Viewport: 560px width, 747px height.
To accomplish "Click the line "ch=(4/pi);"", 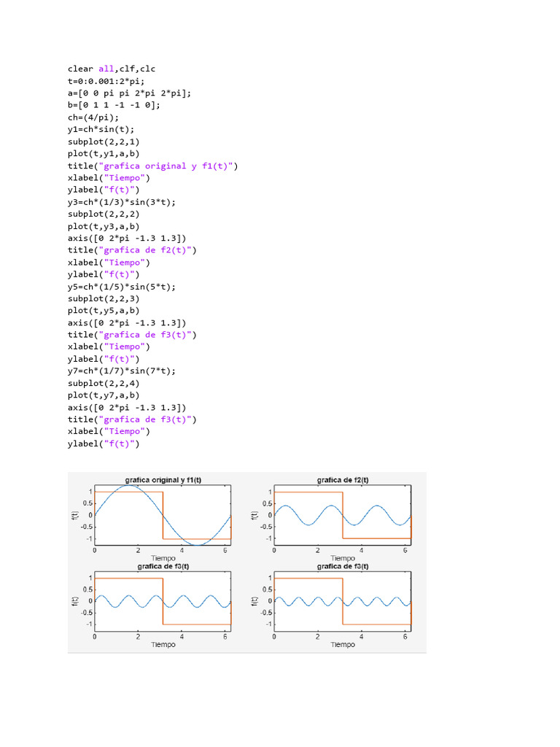I will 93,117.
